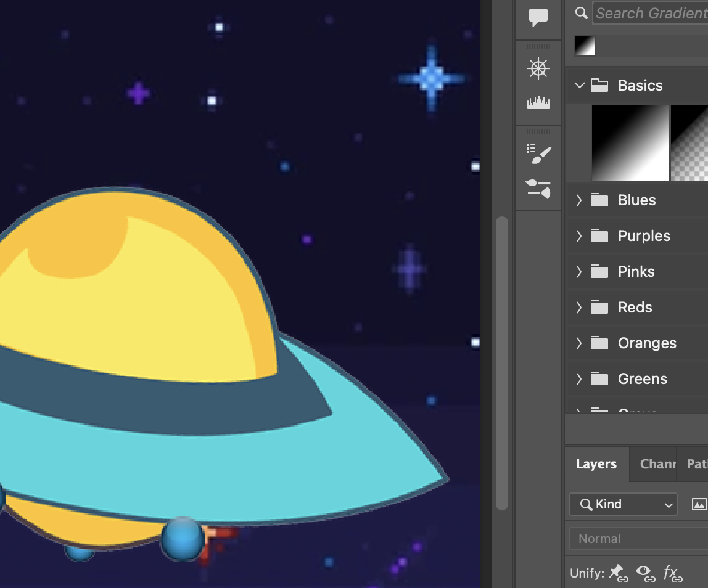Toggle Unify layer position

point(618,573)
